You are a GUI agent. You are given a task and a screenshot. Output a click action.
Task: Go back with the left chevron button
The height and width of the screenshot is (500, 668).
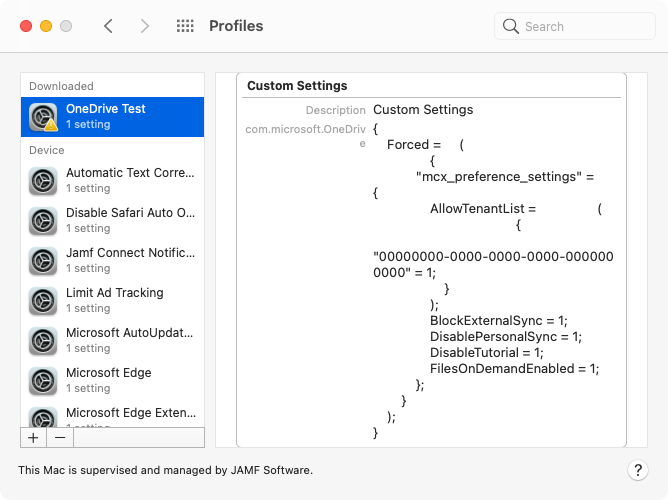[108, 26]
